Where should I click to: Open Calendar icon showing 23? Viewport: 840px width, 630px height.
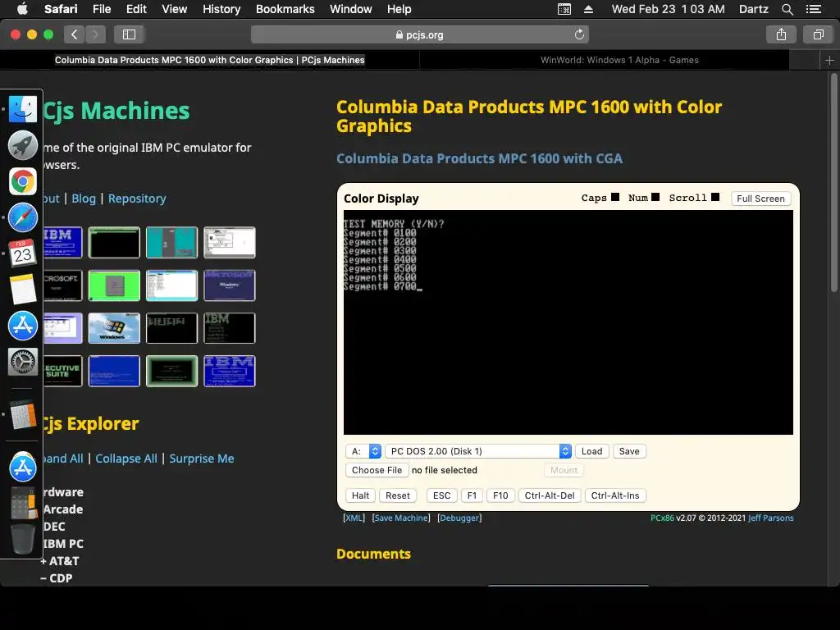(22, 253)
